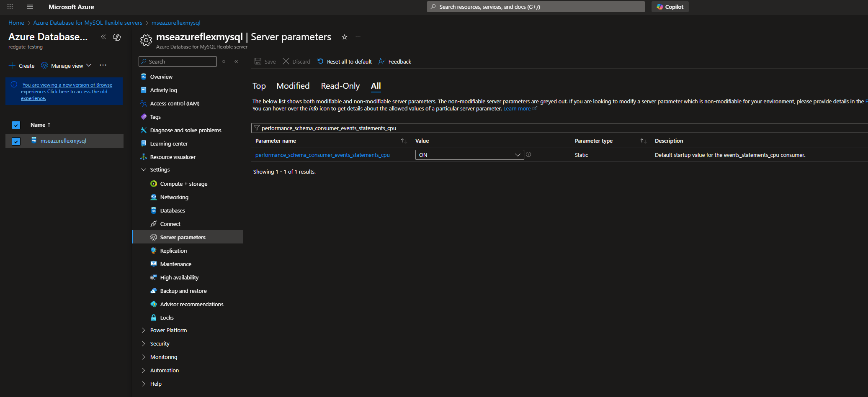Collapse the resource list pane with double chevron
The height and width of the screenshot is (397, 868).
(103, 37)
